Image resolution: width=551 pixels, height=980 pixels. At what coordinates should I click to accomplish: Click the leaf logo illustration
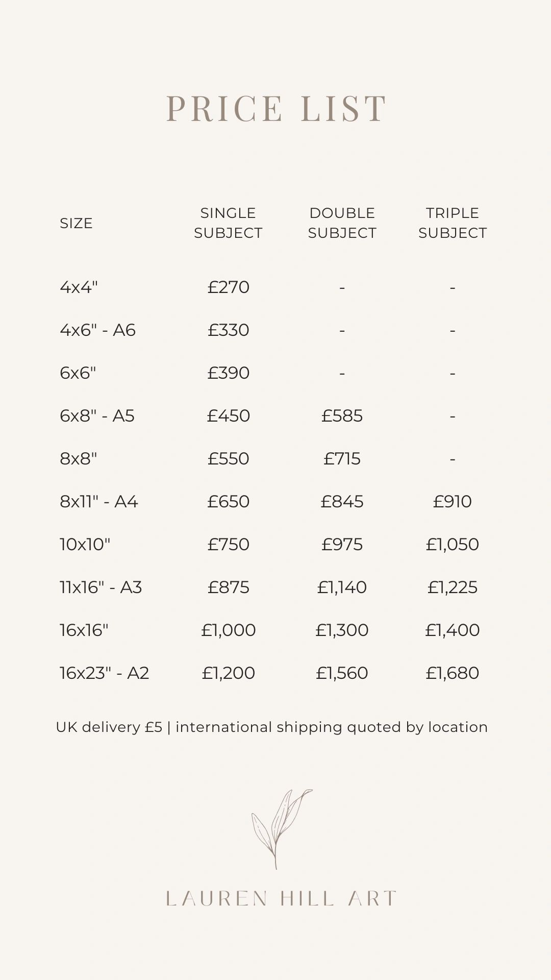(x=282, y=829)
